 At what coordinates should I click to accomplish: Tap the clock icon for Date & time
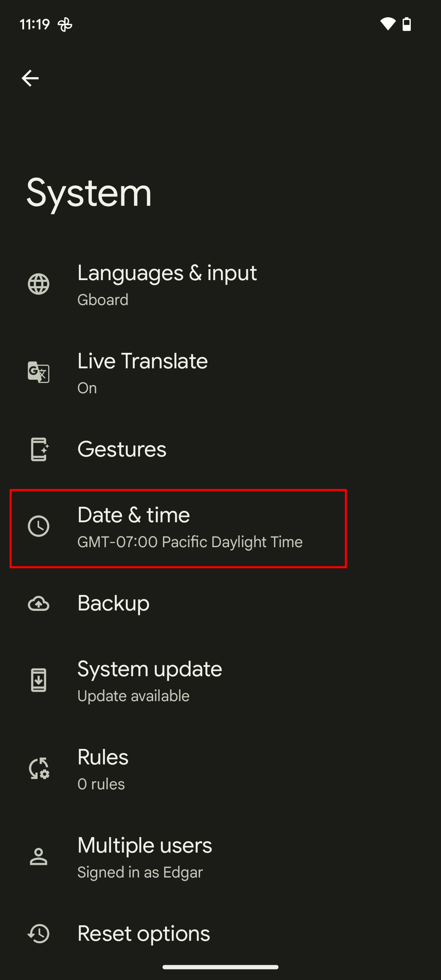39,526
